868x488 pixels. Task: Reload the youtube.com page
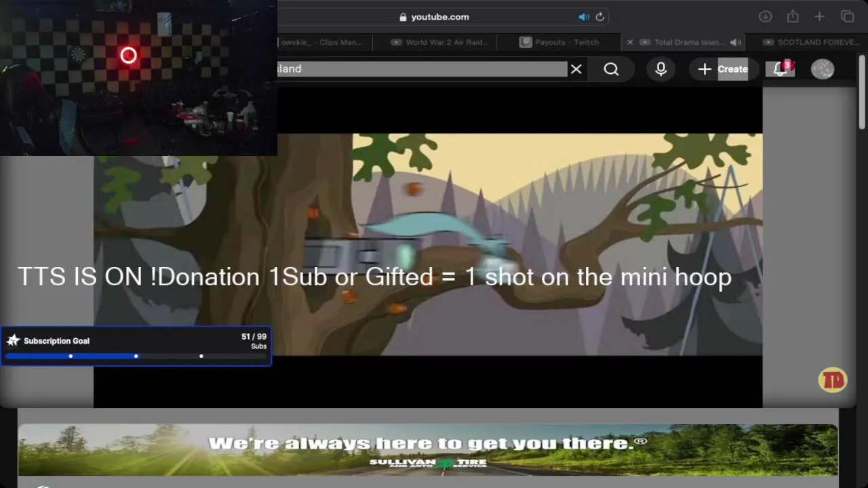point(600,17)
